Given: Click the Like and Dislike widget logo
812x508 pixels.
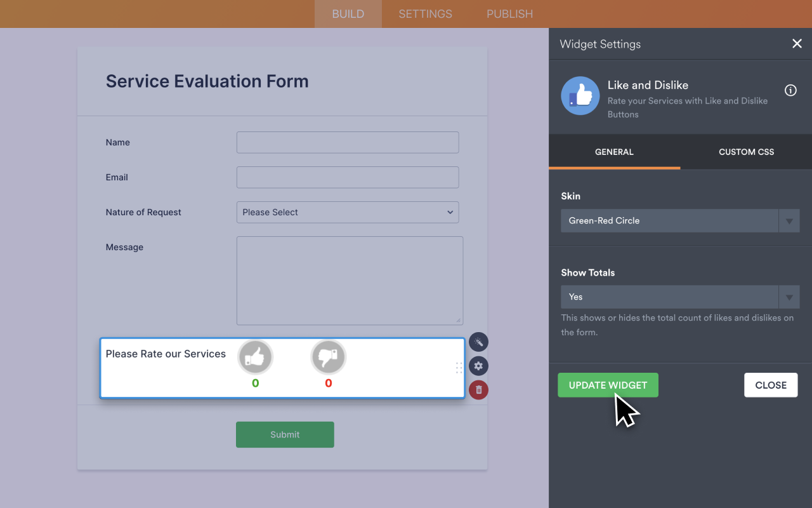Looking at the screenshot, I should tap(580, 96).
